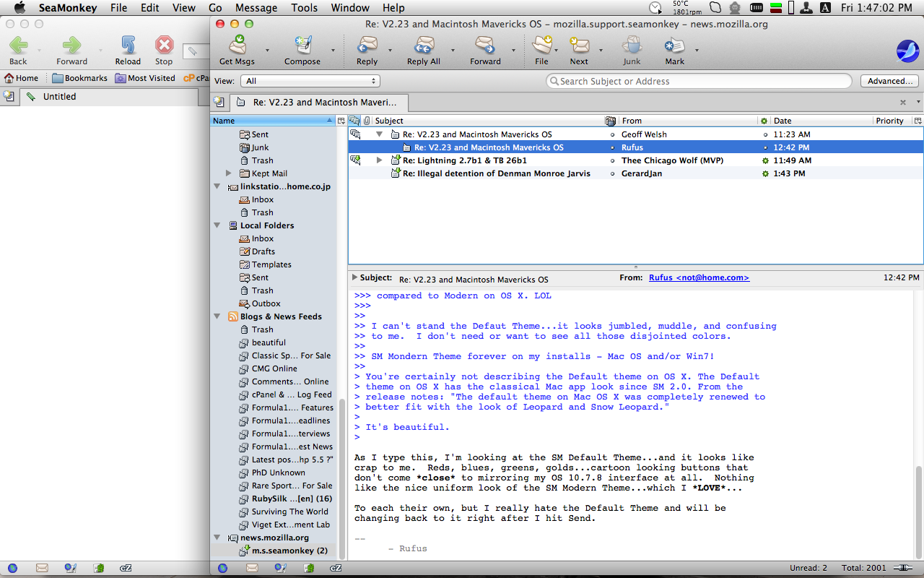Screen dimensions: 924x578
Task: Click the Advanced... search button
Action: pos(889,82)
